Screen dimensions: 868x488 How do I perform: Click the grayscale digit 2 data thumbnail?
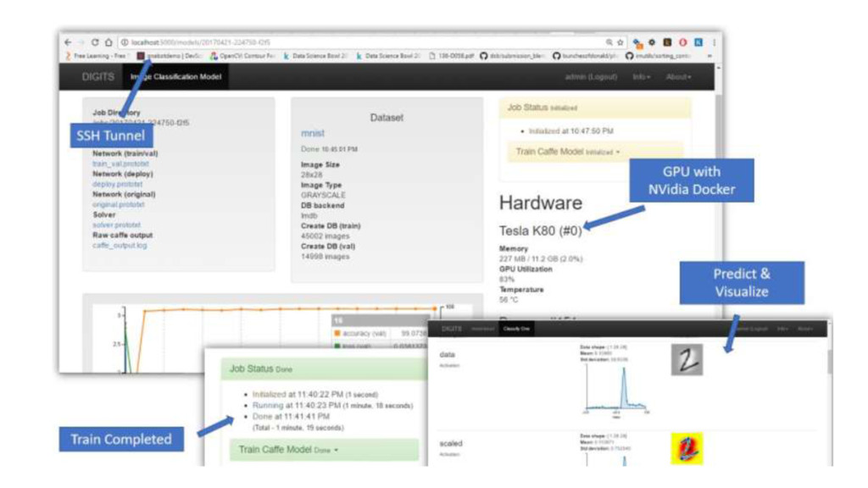pos(687,359)
